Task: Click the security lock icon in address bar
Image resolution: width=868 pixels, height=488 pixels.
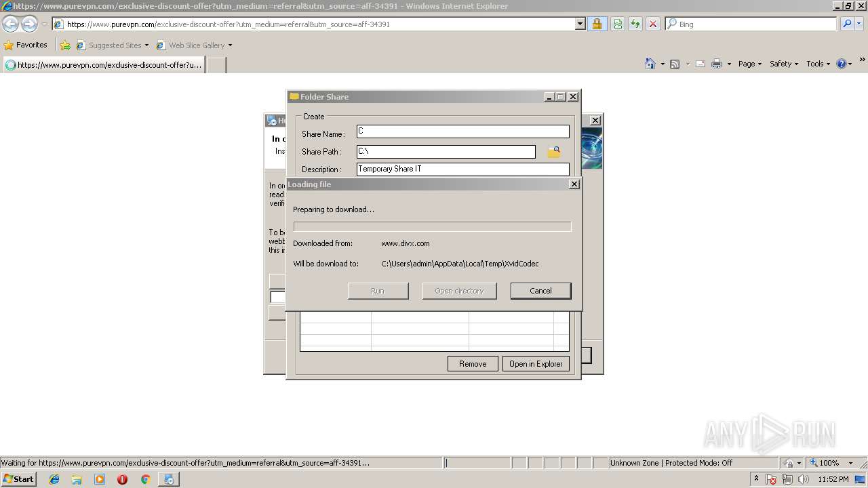Action: click(597, 24)
